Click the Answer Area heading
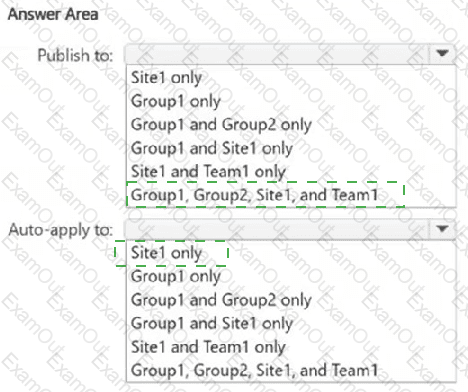The height and width of the screenshot is (392, 468). [53, 14]
